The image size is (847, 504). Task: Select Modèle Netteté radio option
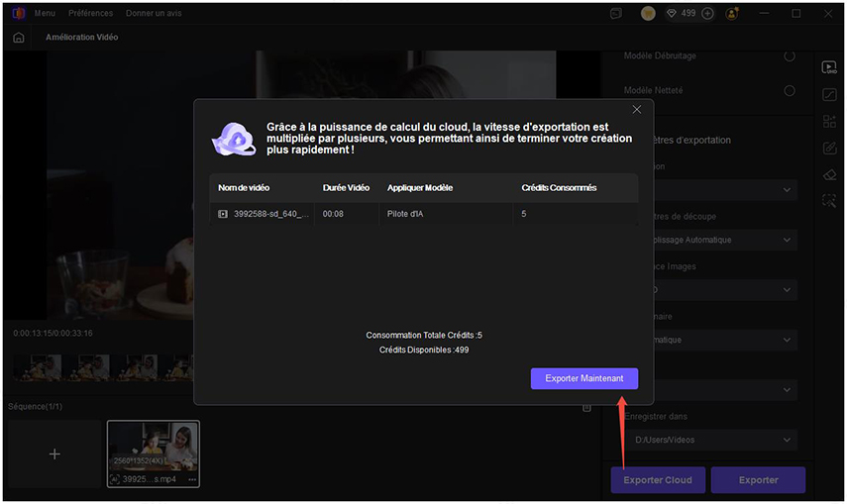click(x=790, y=91)
